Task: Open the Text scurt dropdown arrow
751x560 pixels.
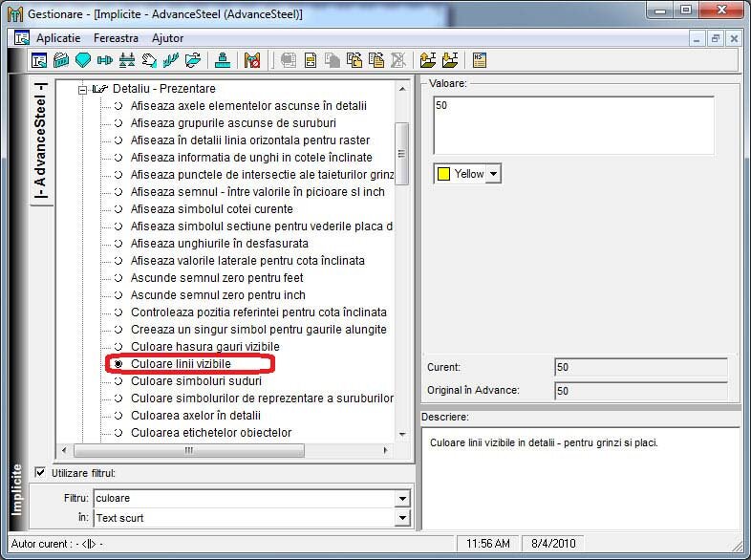Action: point(403,518)
